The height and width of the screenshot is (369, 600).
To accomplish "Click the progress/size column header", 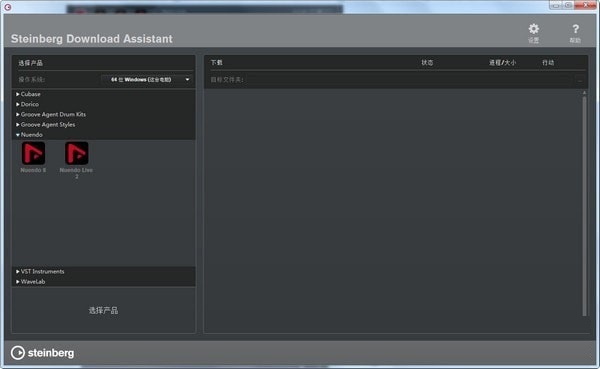I will coord(502,62).
